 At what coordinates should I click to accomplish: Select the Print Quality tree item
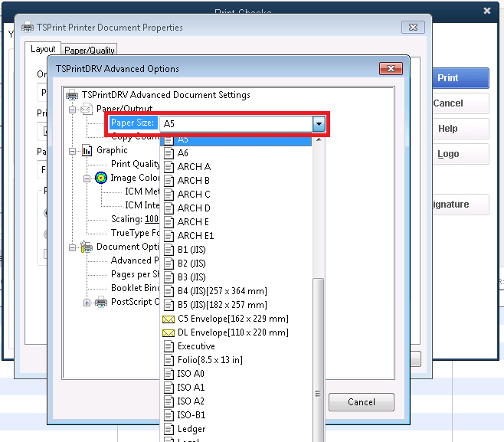click(135, 164)
